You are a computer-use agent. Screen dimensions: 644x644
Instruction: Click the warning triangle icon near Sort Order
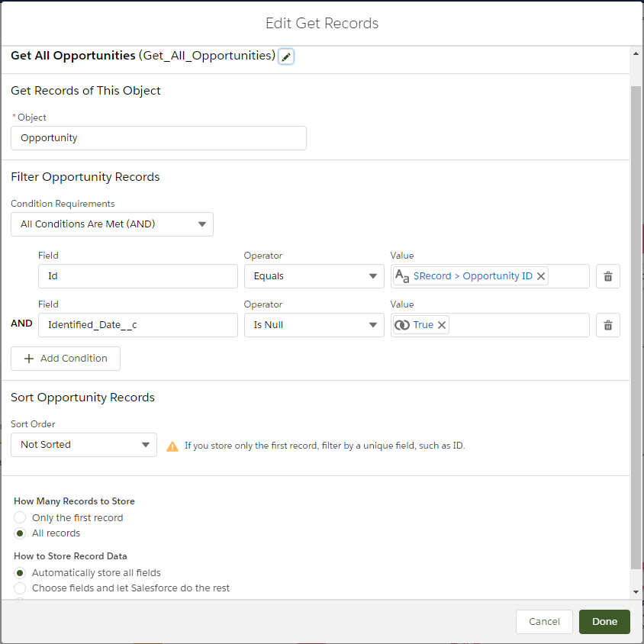(172, 446)
